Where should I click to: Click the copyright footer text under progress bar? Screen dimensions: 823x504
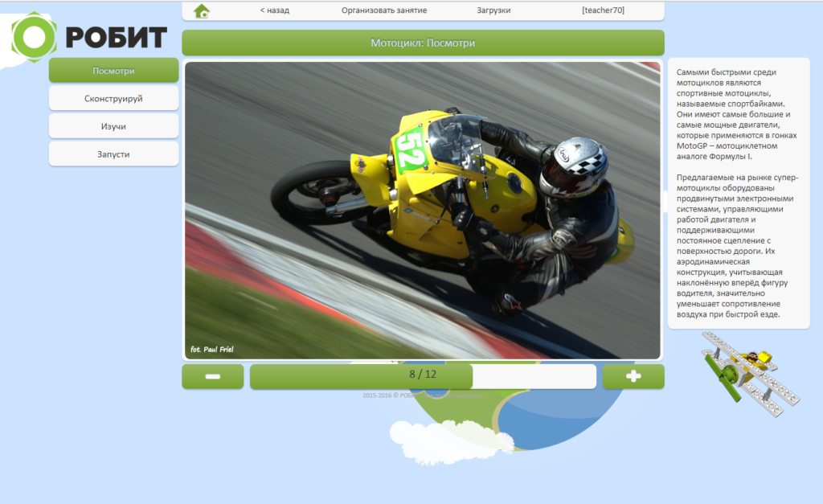click(x=423, y=395)
